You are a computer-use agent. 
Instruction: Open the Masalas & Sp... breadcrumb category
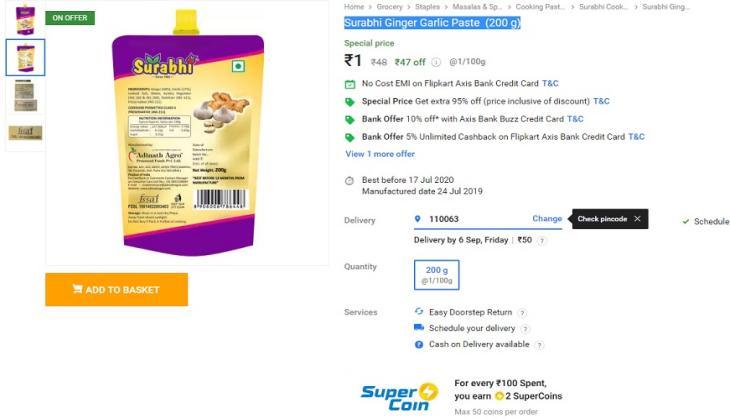tap(477, 7)
